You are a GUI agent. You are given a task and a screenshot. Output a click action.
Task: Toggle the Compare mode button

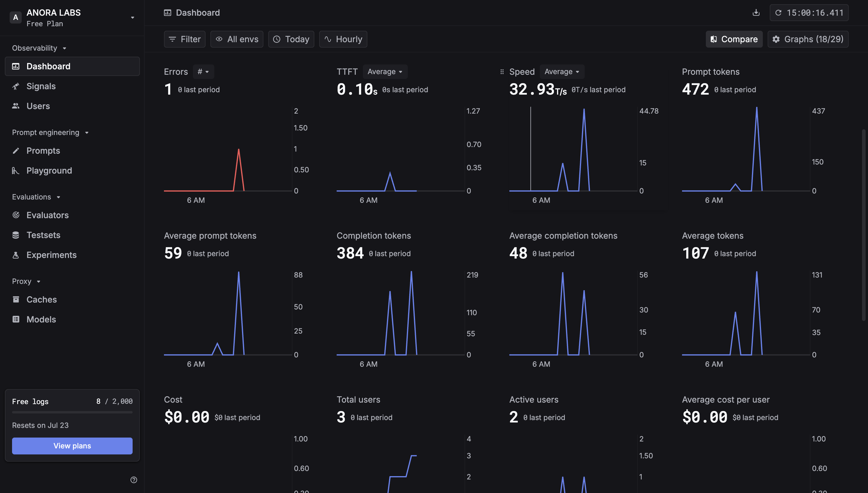pyautogui.click(x=734, y=39)
